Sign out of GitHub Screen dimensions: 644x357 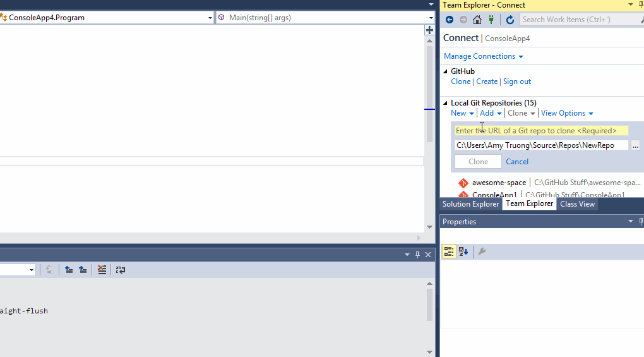(516, 82)
